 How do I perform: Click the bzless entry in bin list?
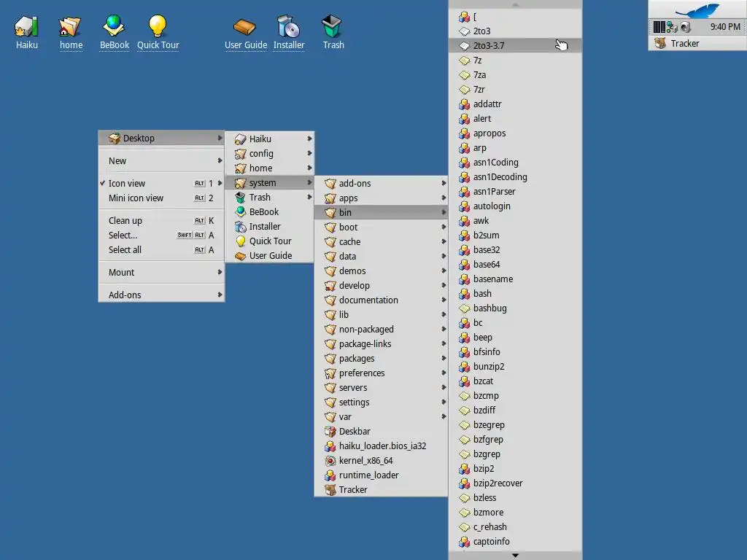[515, 497]
